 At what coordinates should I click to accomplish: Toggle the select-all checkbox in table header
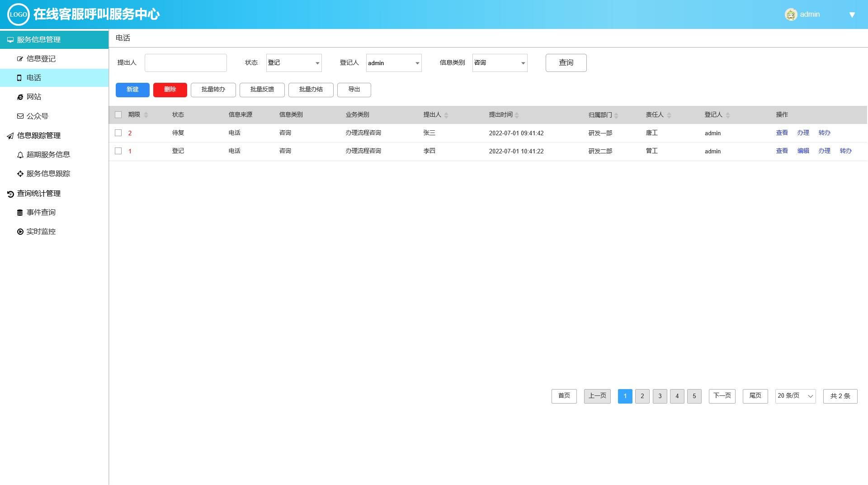coord(118,115)
